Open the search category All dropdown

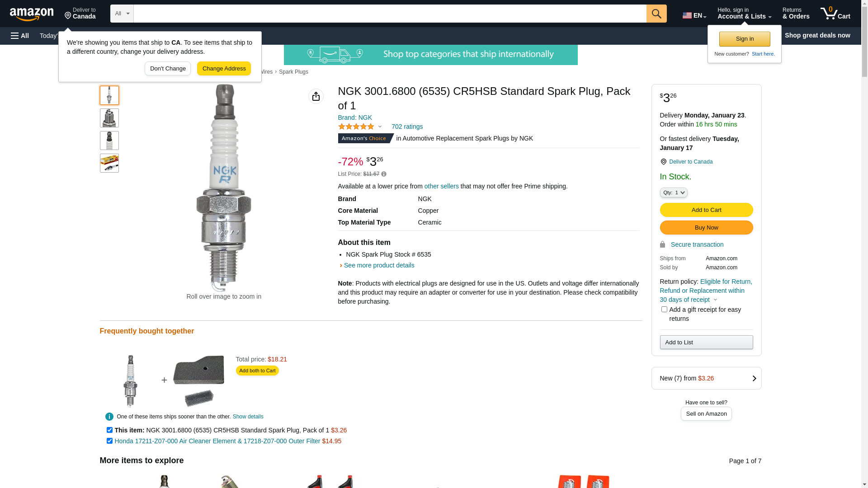[x=122, y=14]
